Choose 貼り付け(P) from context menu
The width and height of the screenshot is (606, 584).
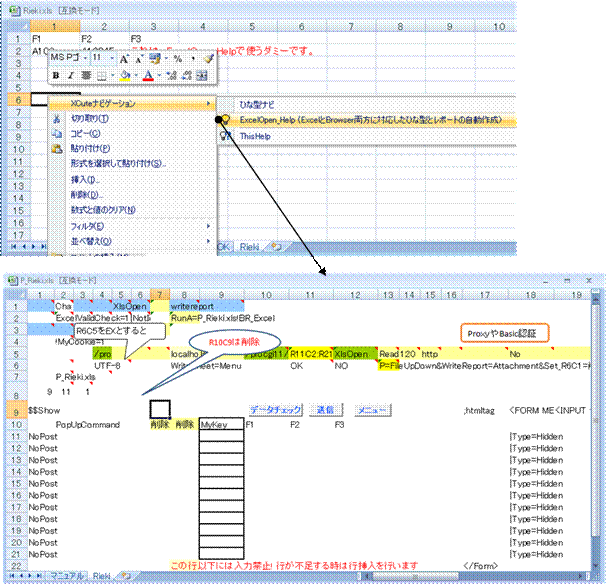[x=132, y=148]
